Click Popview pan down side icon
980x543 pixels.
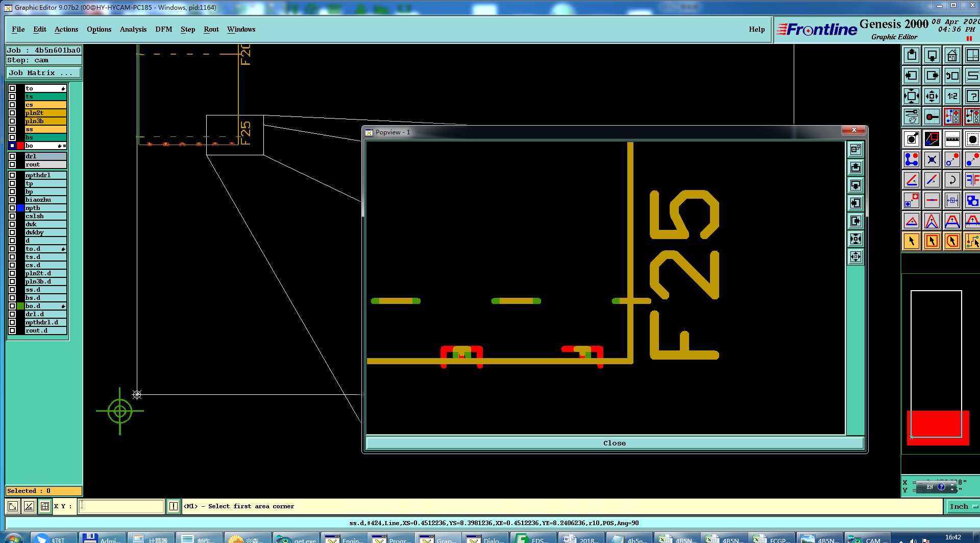click(856, 185)
